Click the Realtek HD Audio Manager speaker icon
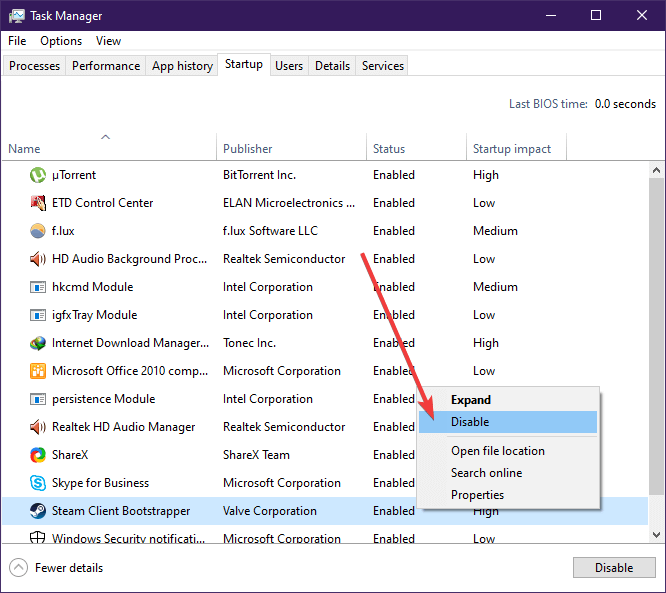 coord(38,427)
